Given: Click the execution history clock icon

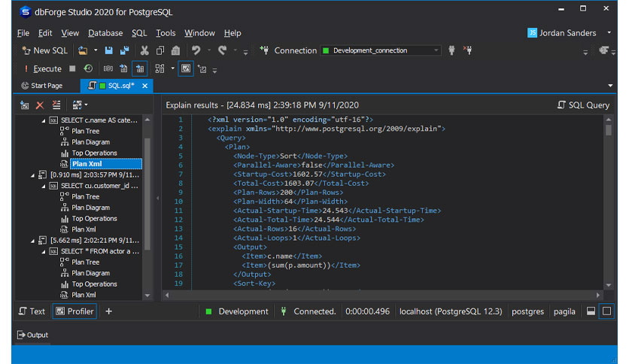Looking at the screenshot, I should pos(88,68).
